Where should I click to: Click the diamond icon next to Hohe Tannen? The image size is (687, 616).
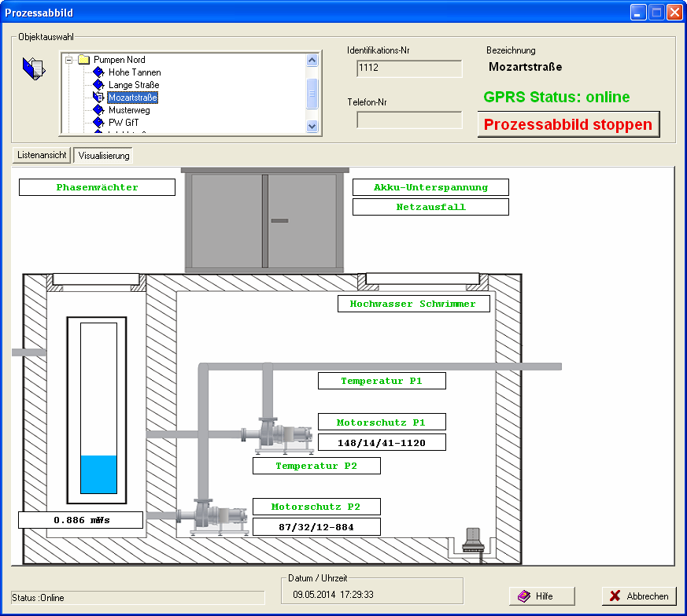click(98, 72)
